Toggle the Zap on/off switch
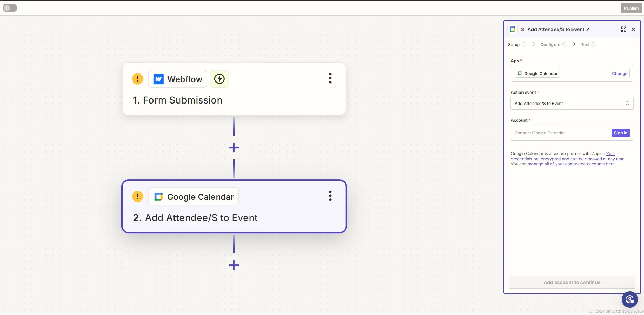This screenshot has height=315, width=644. tap(10, 8)
